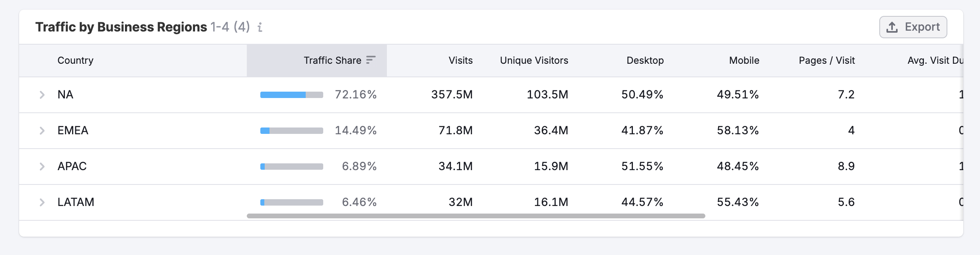Expand the APAC region row
This screenshot has height=255, width=980.
[x=42, y=167]
